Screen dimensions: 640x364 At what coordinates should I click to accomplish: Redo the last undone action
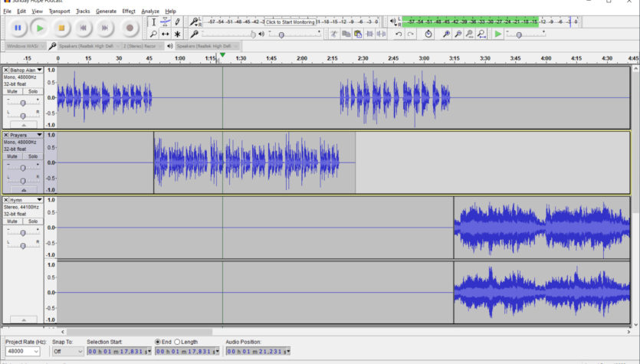[410, 34]
